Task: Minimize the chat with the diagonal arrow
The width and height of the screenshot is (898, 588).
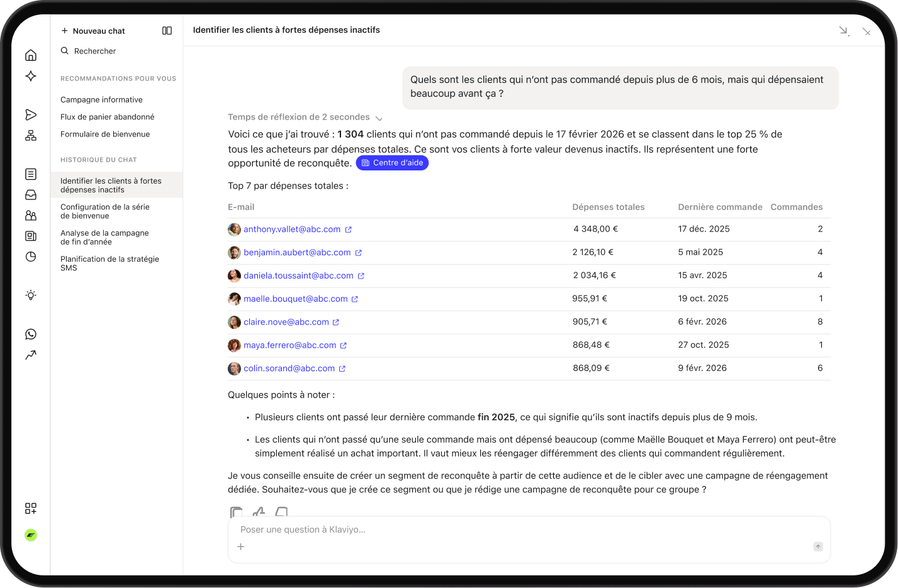Action: 844,31
